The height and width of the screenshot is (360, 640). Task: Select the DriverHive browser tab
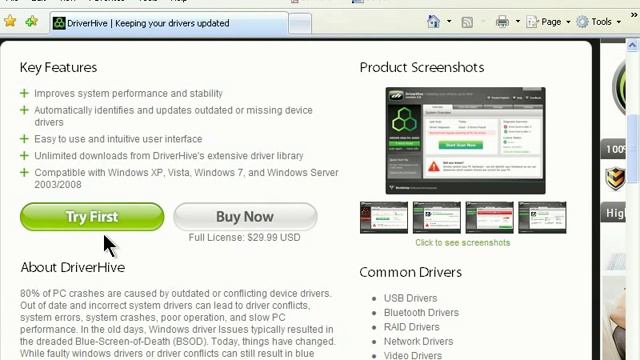(x=169, y=23)
